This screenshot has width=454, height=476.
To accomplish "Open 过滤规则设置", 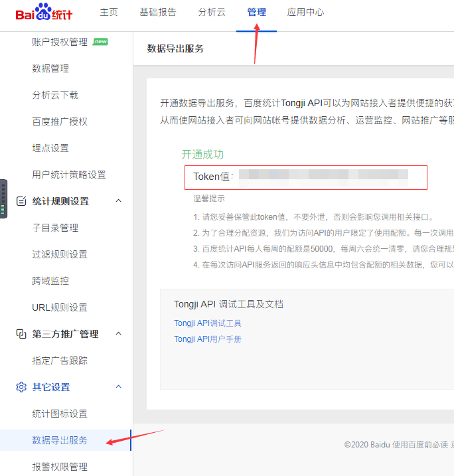I will click(x=60, y=254).
